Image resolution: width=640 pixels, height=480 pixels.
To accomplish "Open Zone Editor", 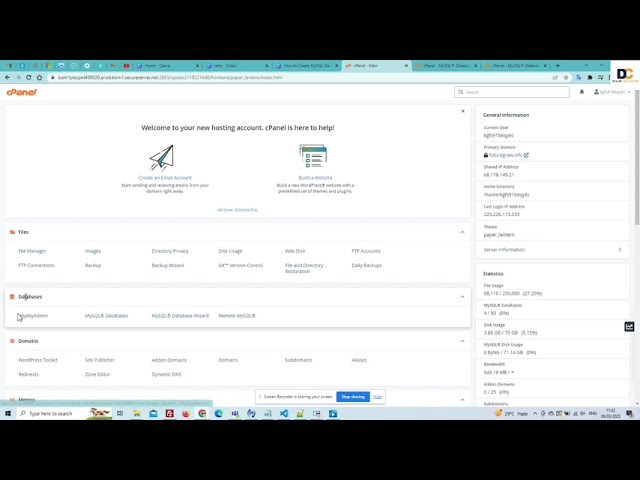I will (98, 374).
